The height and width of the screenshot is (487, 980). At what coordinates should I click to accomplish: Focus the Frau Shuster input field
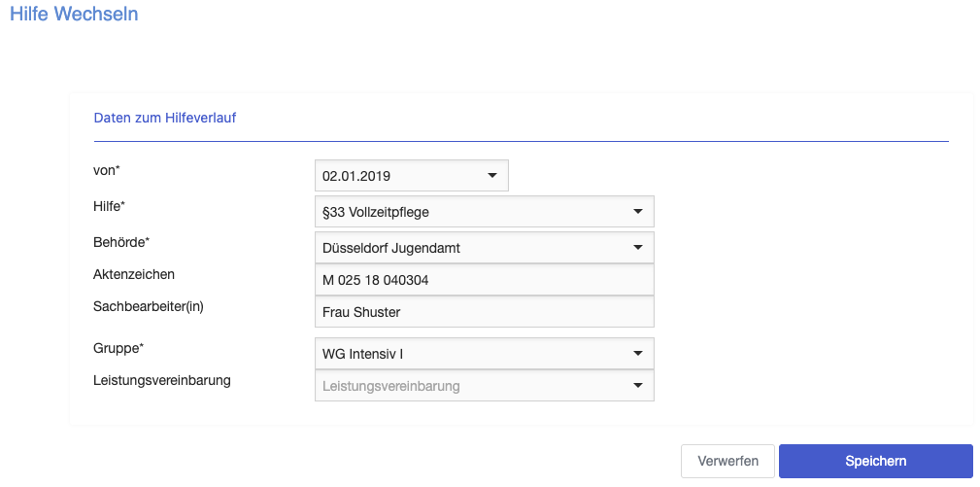pos(485,312)
